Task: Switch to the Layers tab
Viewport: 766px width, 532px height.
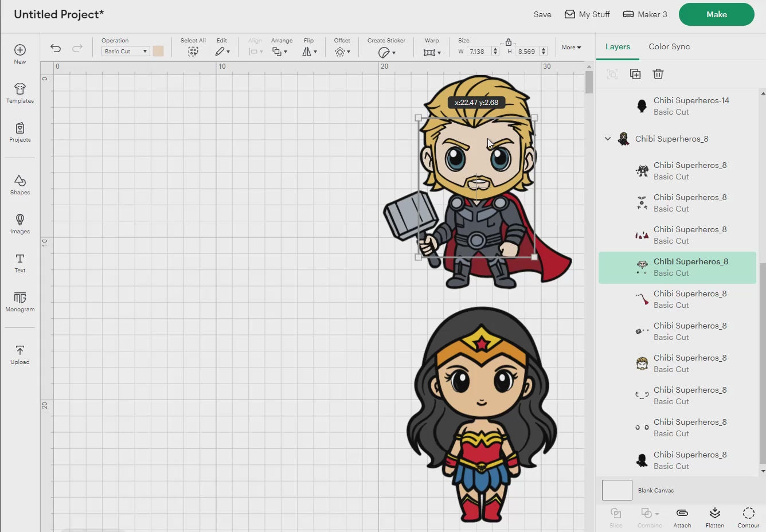Action: click(x=618, y=46)
